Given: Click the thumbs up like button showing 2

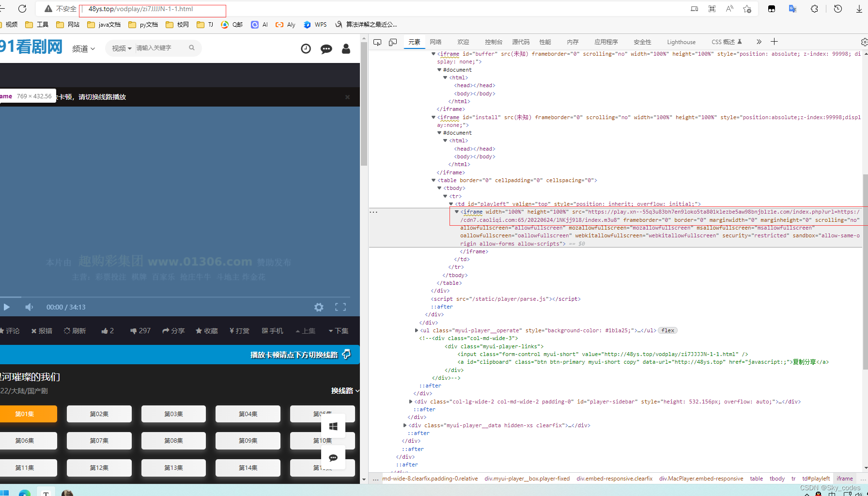Looking at the screenshot, I should click(108, 331).
